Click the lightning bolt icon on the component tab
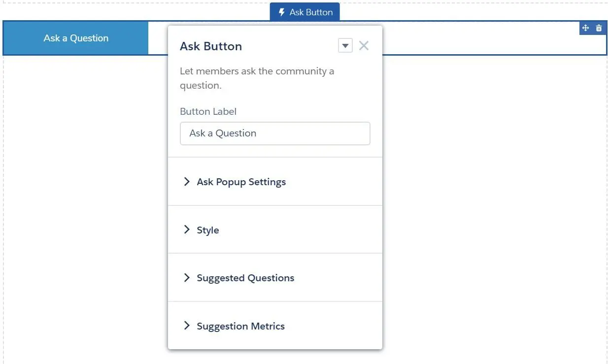 pos(282,12)
